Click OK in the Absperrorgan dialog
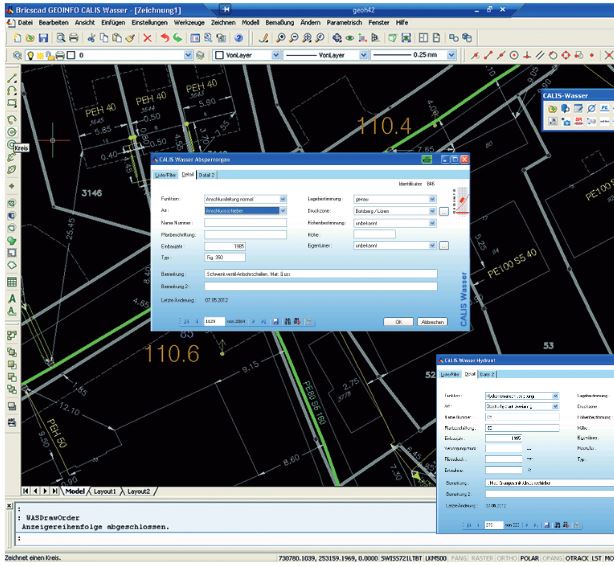Image resolution: width=614 pixels, height=566 pixels. tap(398, 322)
